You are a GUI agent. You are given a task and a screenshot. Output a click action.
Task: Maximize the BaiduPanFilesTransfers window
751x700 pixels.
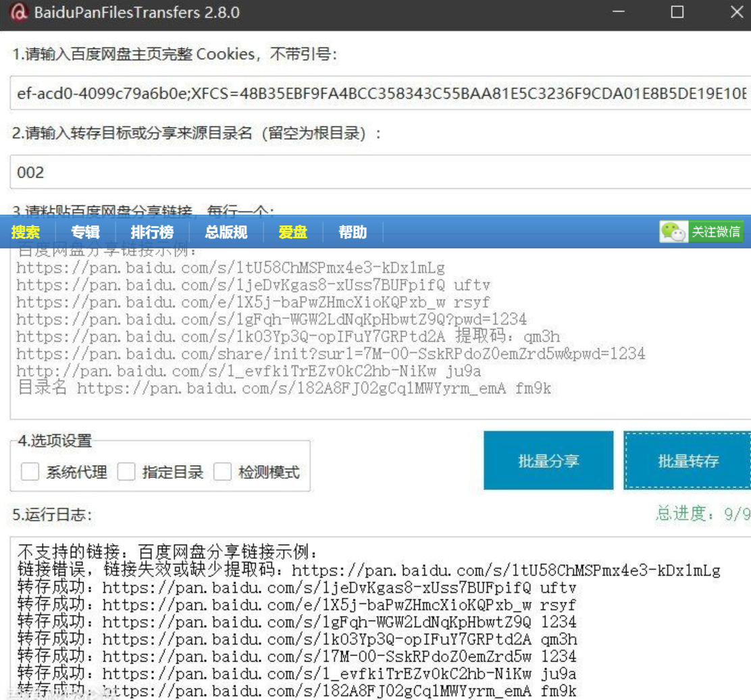(677, 12)
